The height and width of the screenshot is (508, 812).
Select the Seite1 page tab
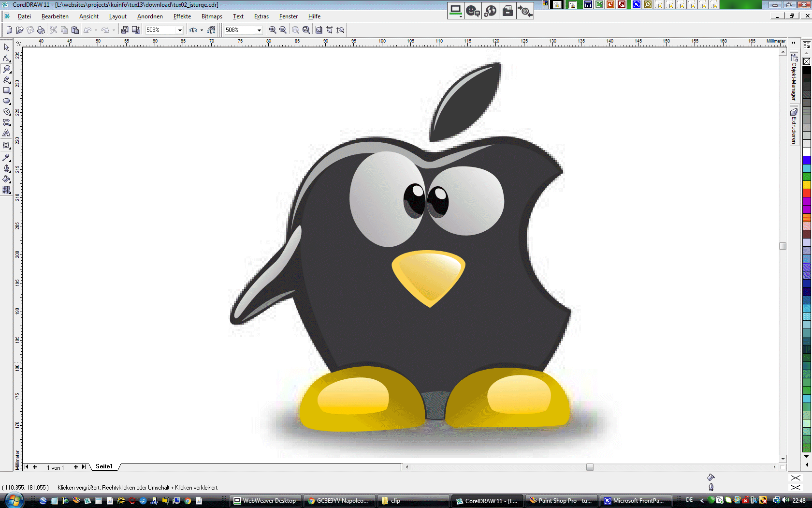pos(104,466)
